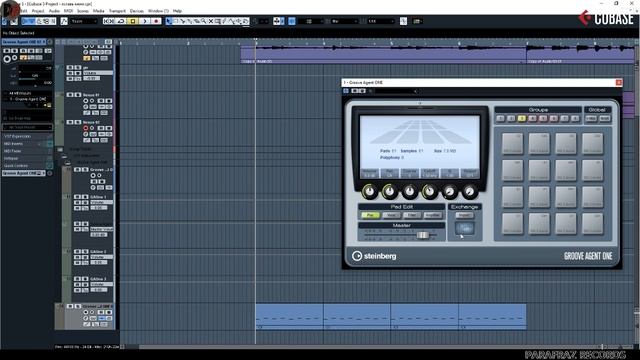Trigger the top-left drum pad

[x=512, y=143]
